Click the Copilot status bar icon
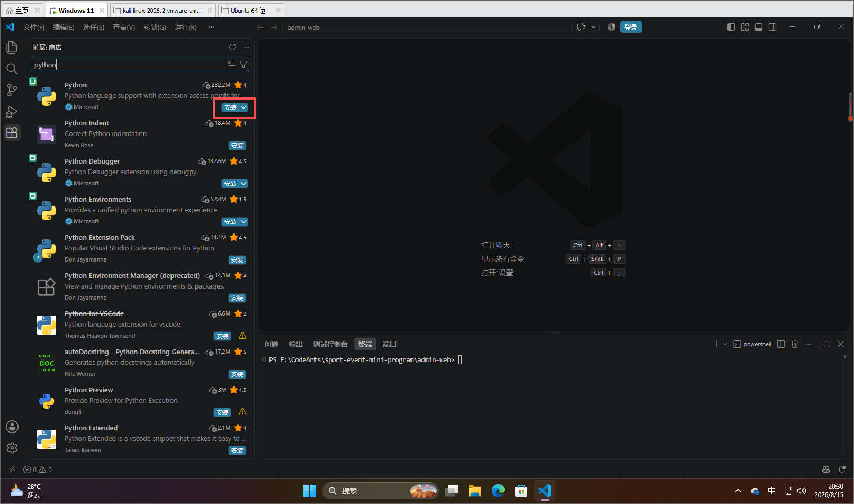 click(x=826, y=470)
